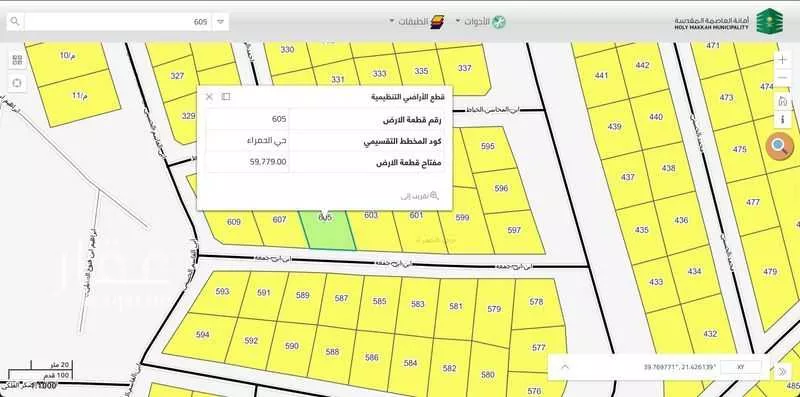This screenshot has width=800, height=397.
Task: Select parcel 479 on the map
Action: click(x=770, y=272)
